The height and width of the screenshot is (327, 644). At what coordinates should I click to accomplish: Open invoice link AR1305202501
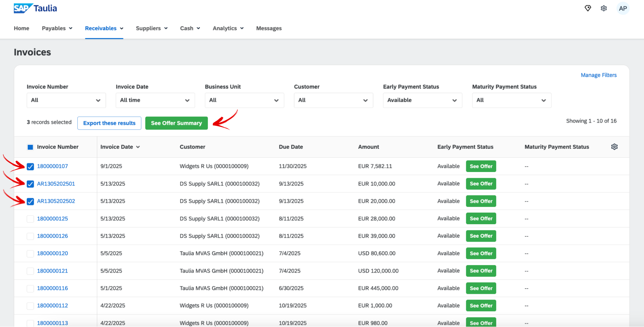pos(56,184)
